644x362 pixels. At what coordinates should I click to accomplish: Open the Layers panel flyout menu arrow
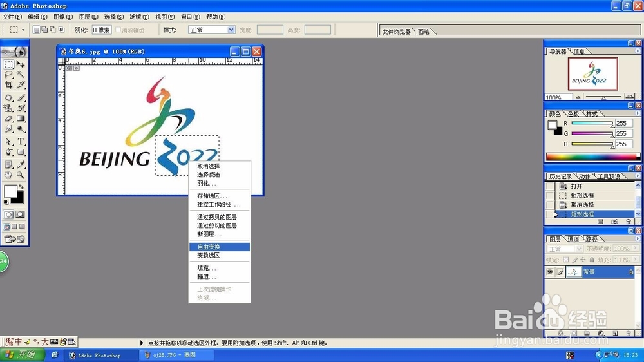(638, 238)
